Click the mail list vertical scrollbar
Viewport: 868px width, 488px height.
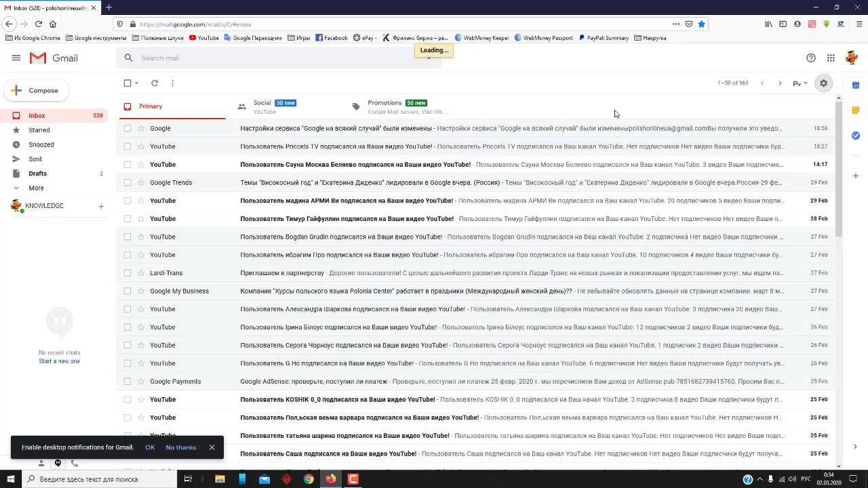tap(838, 169)
